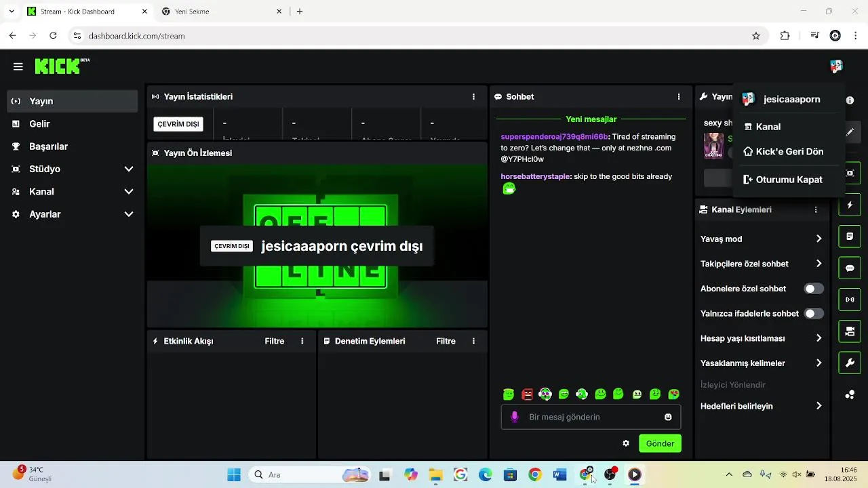868x488 pixels.
Task: Toggle Yalnızca ifadelerle sohbet switch
Action: point(814,314)
